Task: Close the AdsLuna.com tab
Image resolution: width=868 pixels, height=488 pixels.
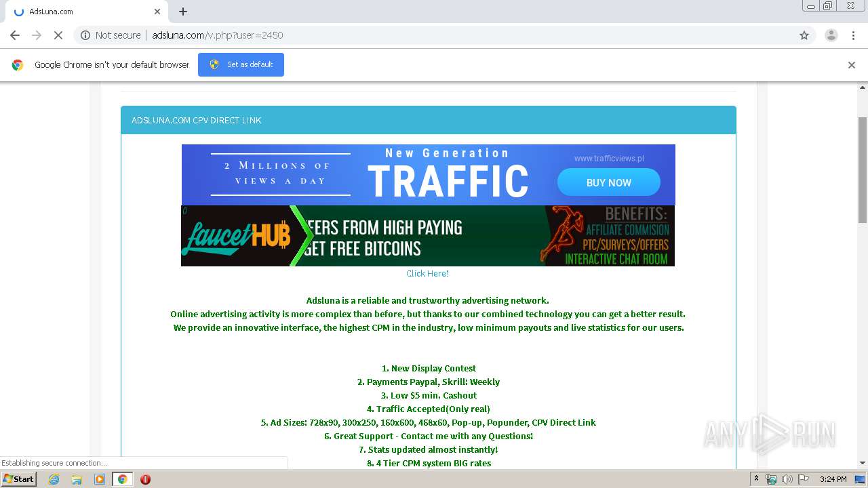Action: (157, 12)
